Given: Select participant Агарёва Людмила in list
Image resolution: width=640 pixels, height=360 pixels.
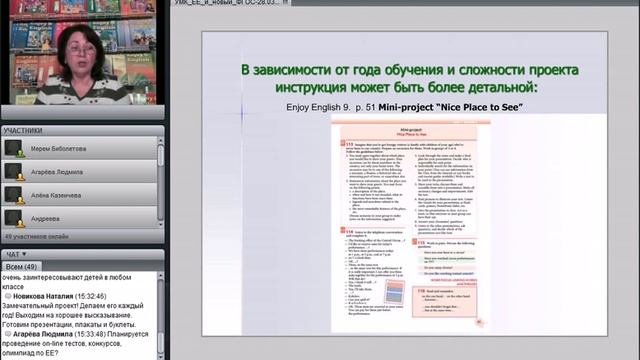Looking at the screenshot, I should pos(80,172).
